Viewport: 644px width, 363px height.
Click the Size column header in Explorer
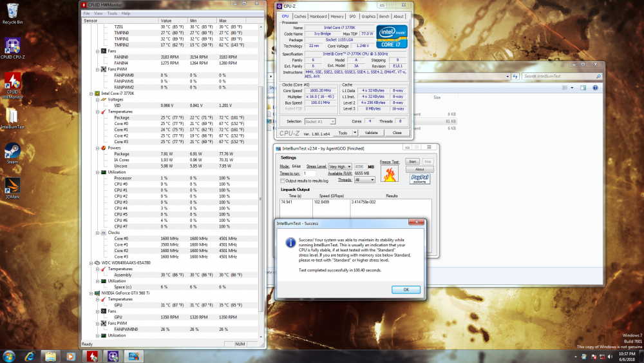[x=437, y=97]
